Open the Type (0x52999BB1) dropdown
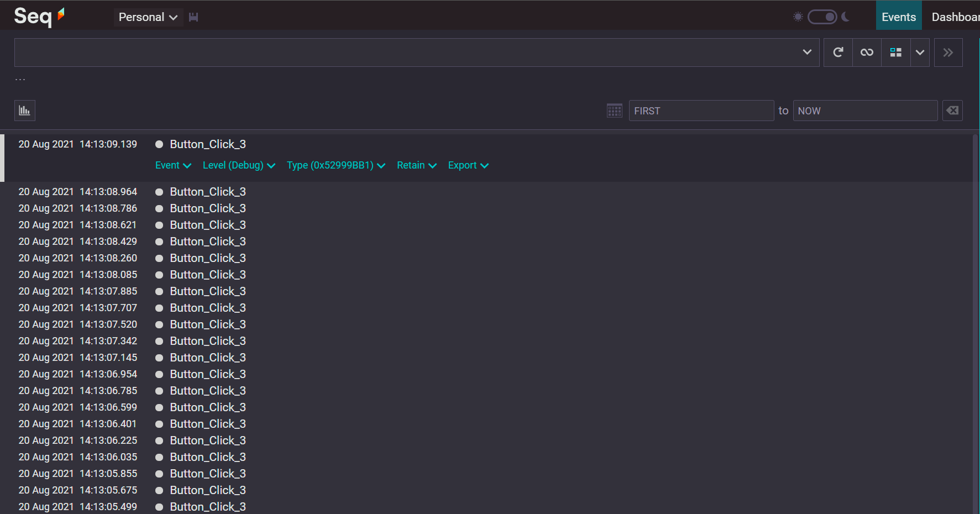Screen dimensions: 980x514 point(336,165)
